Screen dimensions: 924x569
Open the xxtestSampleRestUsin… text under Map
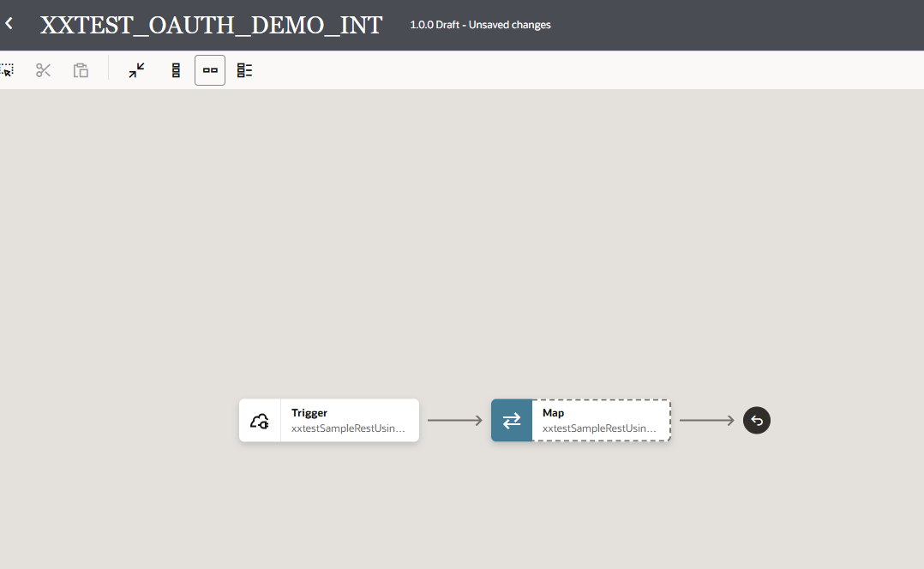pos(599,428)
